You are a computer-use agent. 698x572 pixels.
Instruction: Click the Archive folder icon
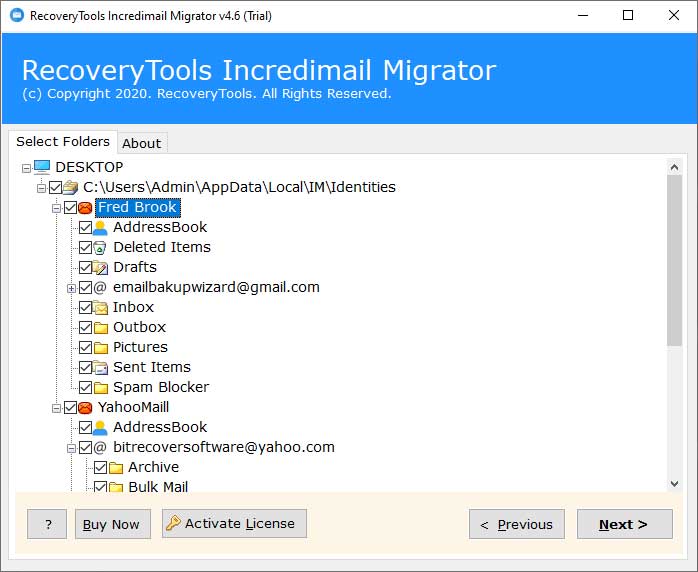116,467
